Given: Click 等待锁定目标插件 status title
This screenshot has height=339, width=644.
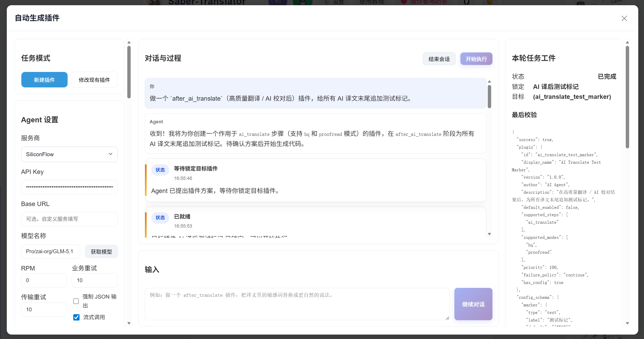Looking at the screenshot, I should pyautogui.click(x=196, y=169).
